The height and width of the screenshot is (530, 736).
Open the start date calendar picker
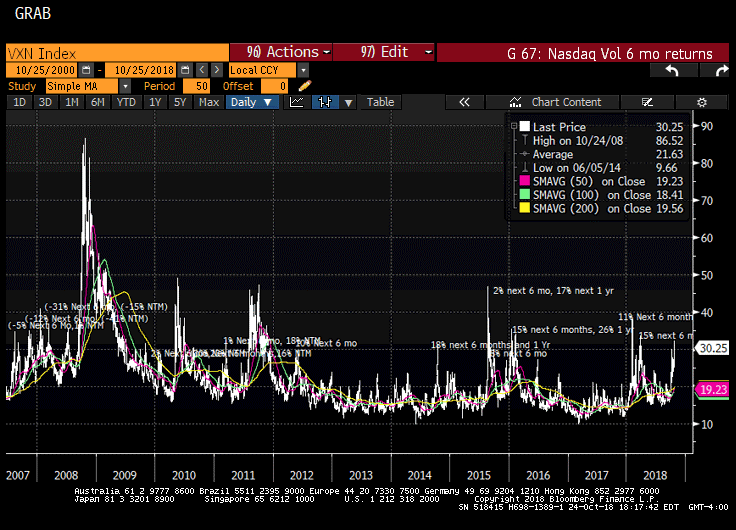pyautogui.click(x=86, y=70)
